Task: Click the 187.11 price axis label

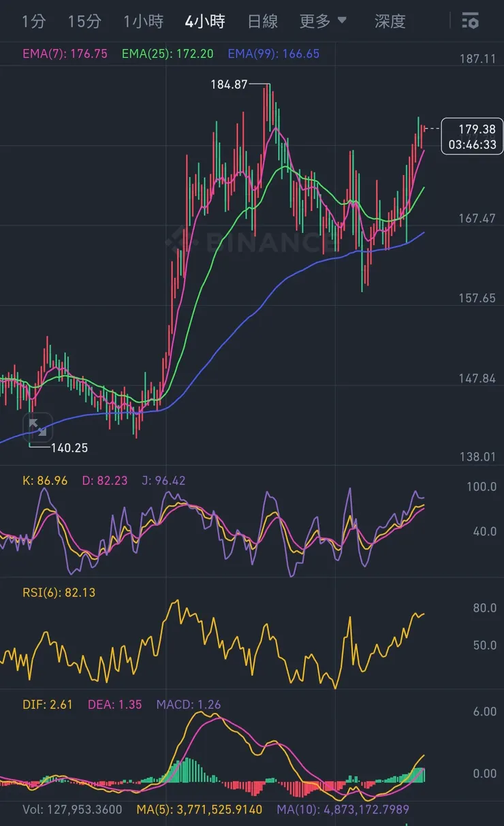Action: pyautogui.click(x=477, y=59)
